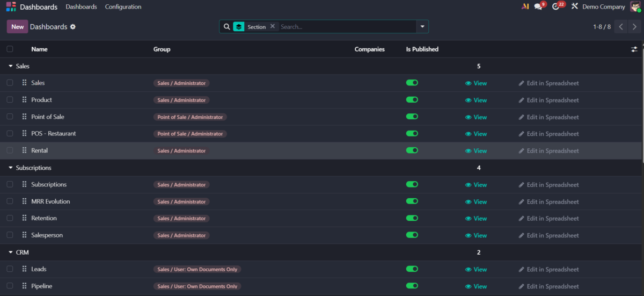Toggle Is Published for Rental dashboard

click(x=412, y=150)
